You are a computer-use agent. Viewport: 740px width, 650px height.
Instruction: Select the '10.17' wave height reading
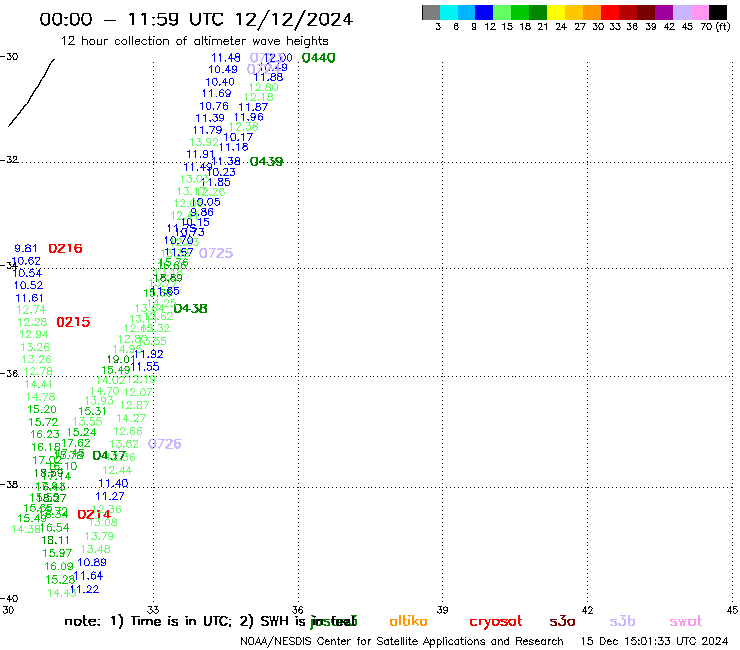[x=238, y=137]
